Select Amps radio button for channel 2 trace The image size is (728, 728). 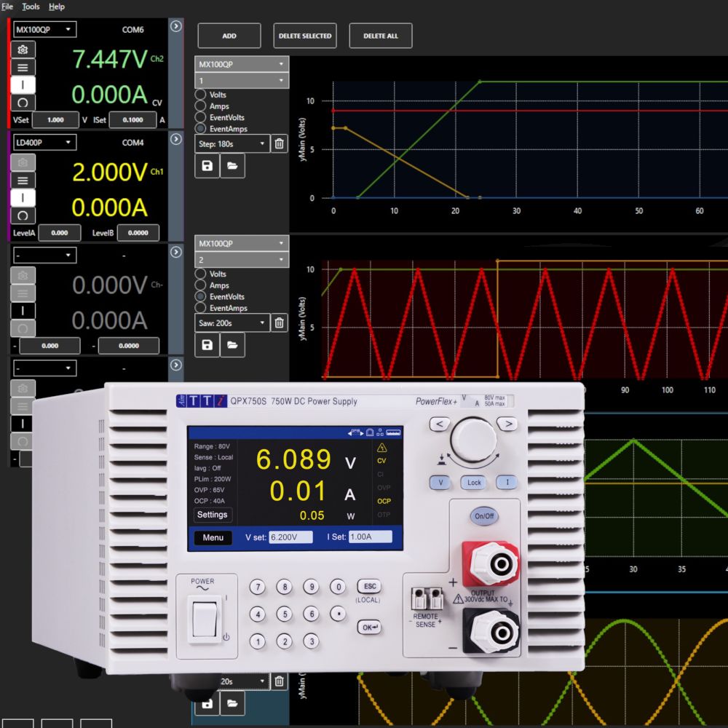click(x=200, y=285)
